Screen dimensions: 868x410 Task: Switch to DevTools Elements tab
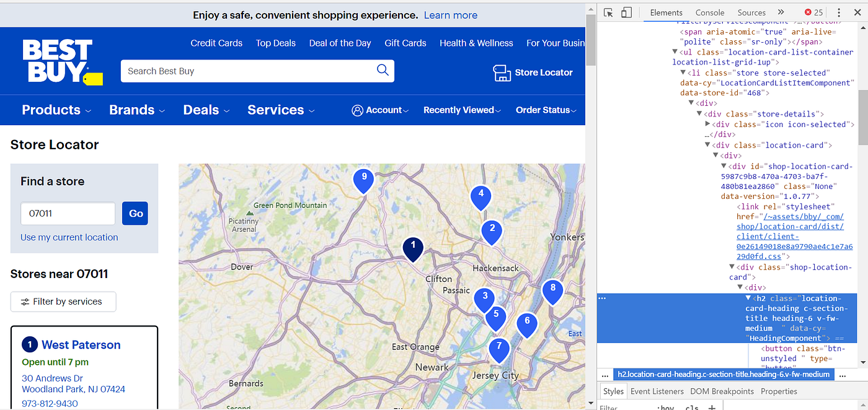pyautogui.click(x=666, y=12)
